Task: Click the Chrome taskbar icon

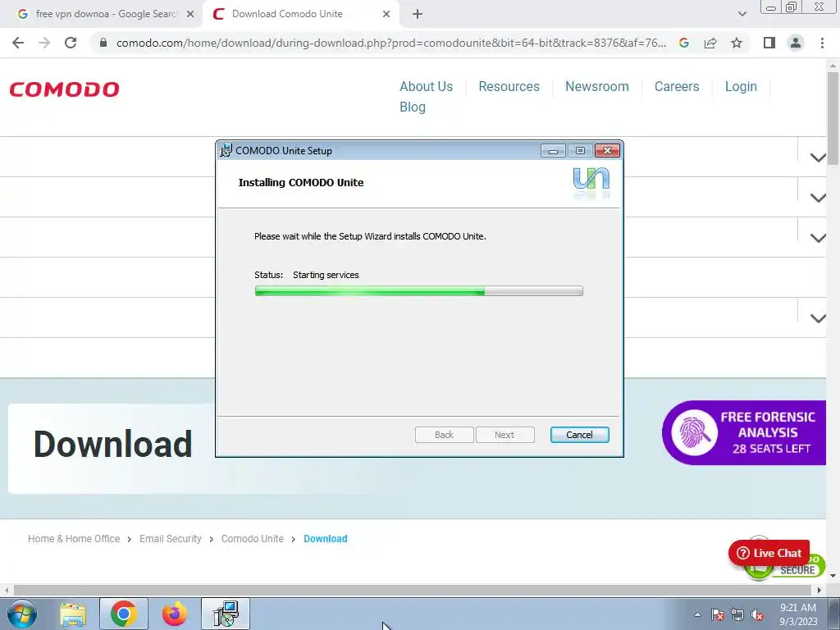Action: [124, 614]
